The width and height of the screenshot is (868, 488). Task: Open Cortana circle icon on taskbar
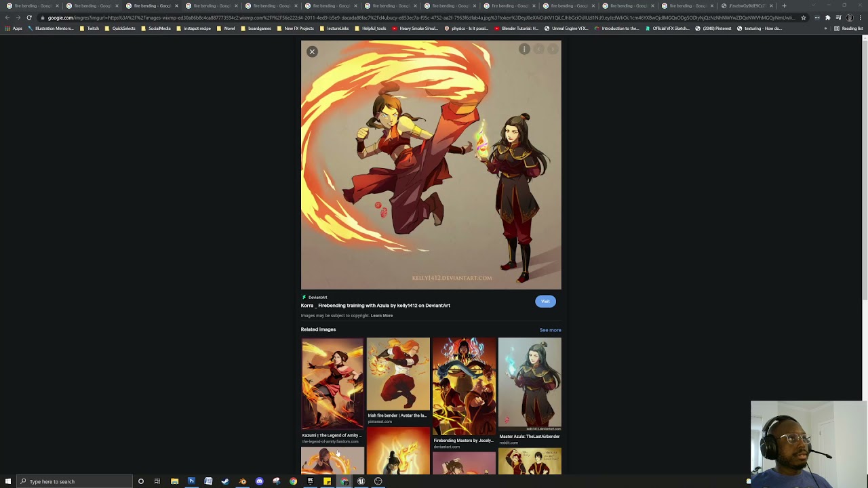point(140,481)
